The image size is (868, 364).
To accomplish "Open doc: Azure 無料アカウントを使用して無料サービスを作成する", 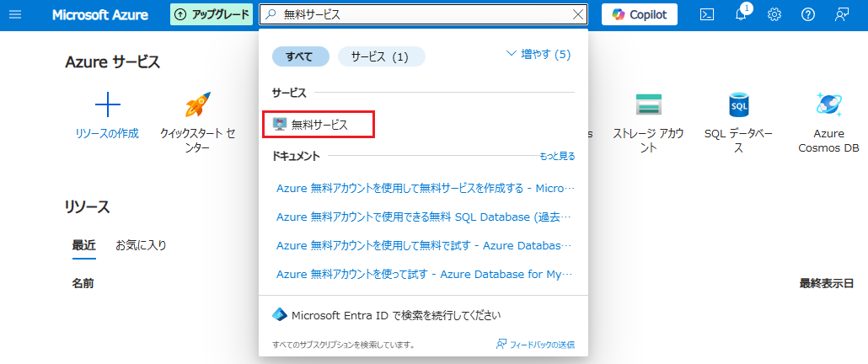I will (x=425, y=189).
